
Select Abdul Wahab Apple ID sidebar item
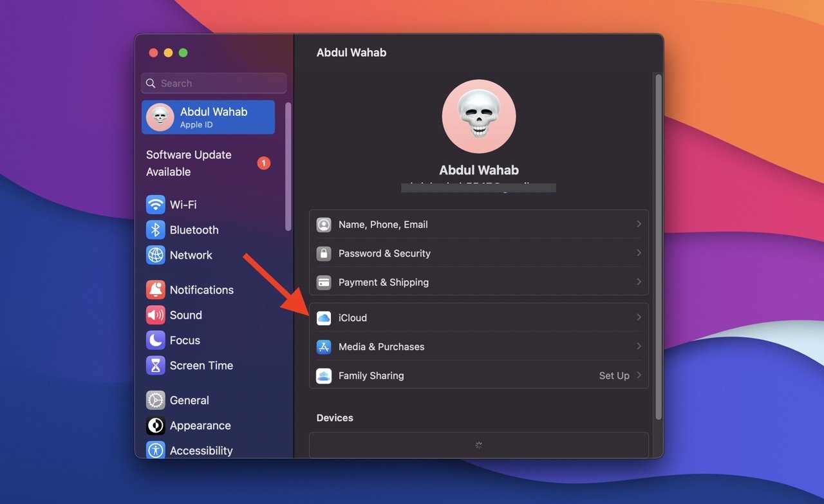208,117
